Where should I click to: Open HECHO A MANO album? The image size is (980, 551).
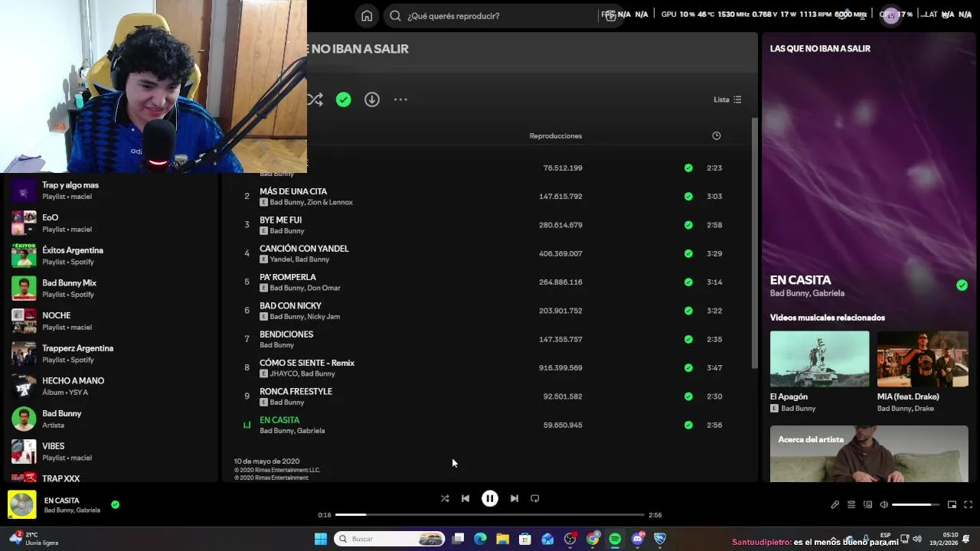coord(111,386)
